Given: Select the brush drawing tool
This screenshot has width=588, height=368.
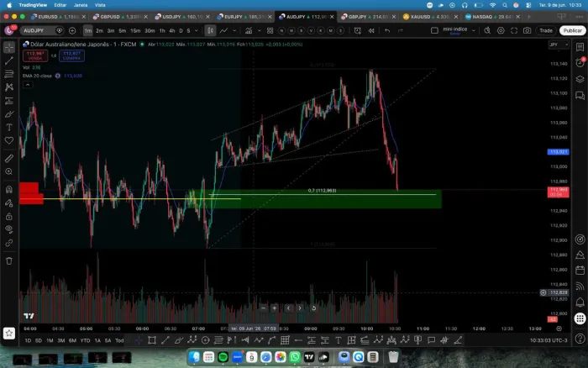Looking at the screenshot, I should (x=9, y=114).
